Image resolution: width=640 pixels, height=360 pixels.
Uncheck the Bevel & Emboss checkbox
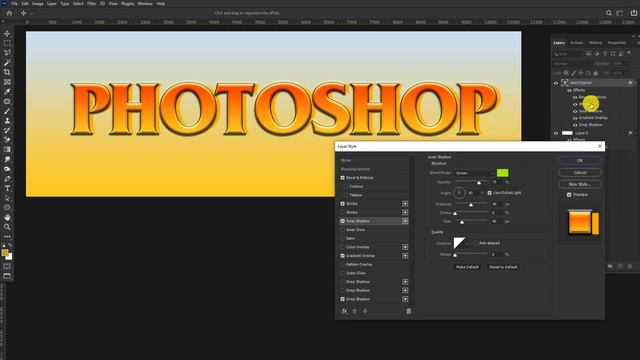tap(342, 178)
